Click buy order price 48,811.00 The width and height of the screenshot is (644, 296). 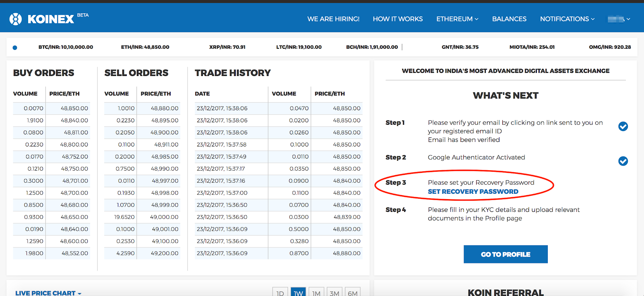tap(76, 132)
